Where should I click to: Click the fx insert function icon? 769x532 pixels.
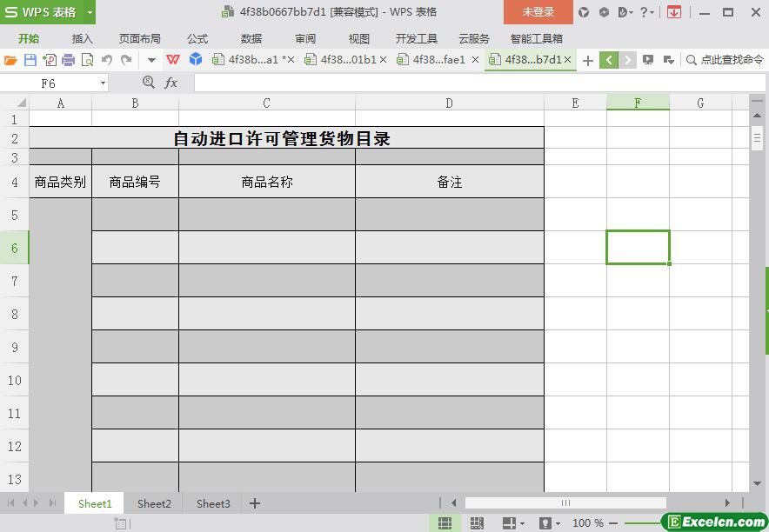171,83
